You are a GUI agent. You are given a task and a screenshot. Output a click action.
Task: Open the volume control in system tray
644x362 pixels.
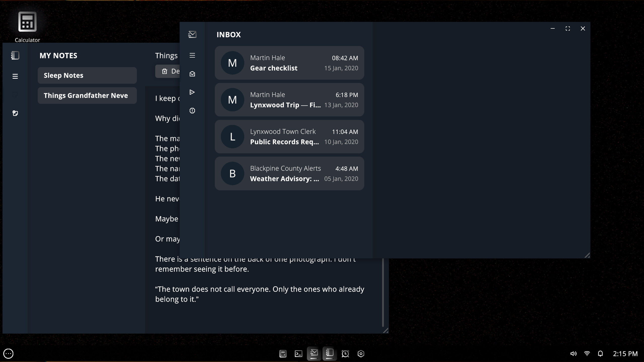coord(573,354)
